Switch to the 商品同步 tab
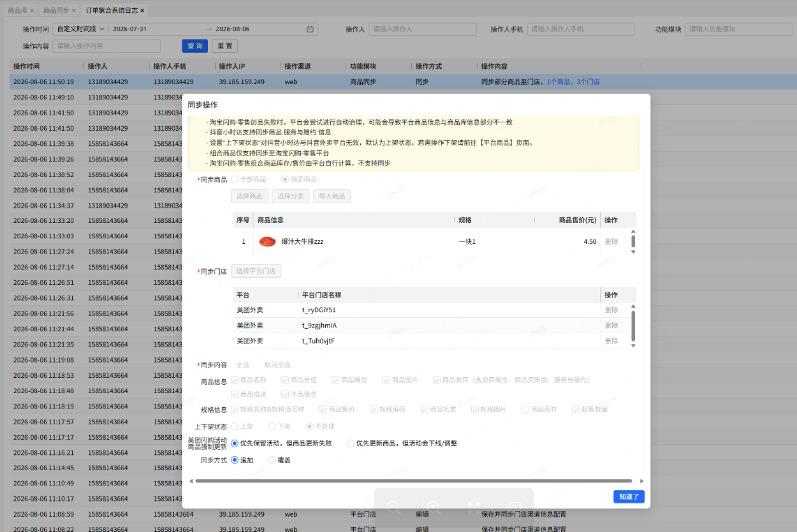Image resolution: width=797 pixels, height=532 pixels. pos(56,11)
